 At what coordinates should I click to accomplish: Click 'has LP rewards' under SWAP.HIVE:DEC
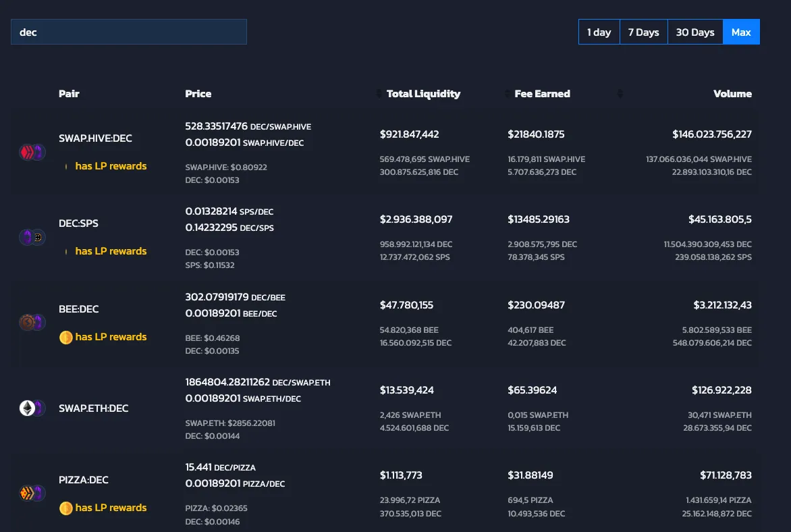pos(111,166)
